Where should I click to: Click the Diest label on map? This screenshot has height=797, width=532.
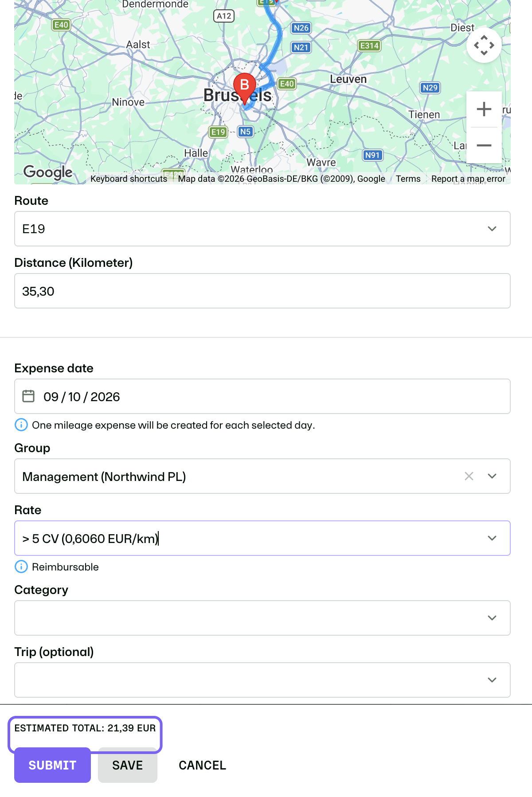pyautogui.click(x=462, y=27)
